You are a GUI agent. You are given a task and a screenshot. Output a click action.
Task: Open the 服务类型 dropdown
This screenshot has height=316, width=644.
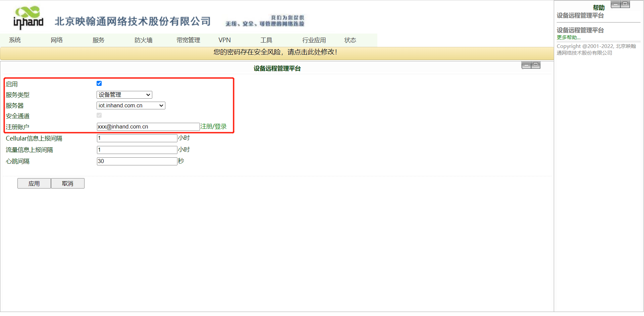click(124, 95)
